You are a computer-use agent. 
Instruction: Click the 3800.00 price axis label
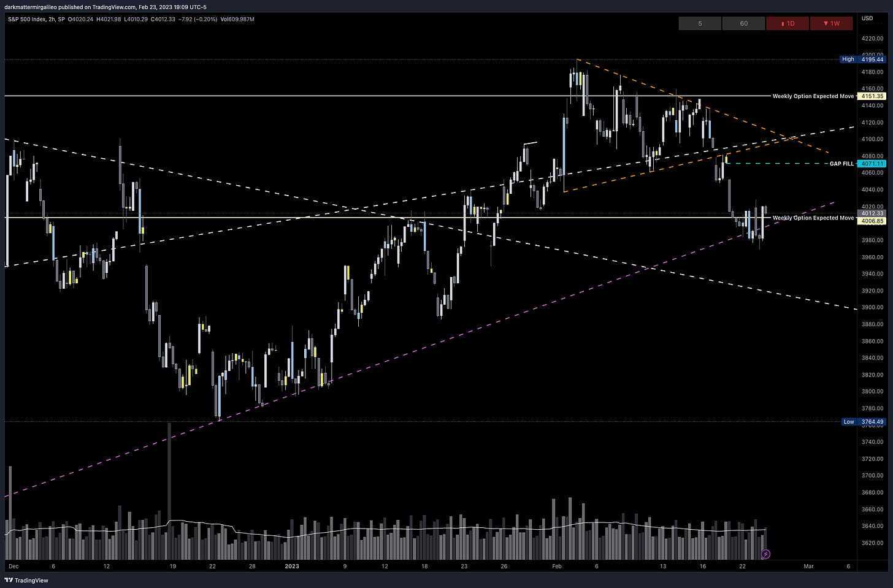[872, 391]
